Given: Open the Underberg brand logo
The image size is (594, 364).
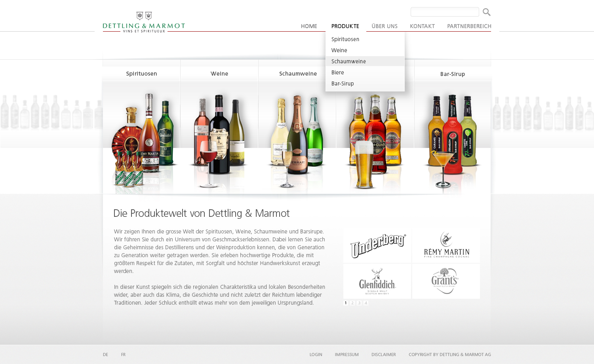Looking at the screenshot, I should click(x=377, y=245).
